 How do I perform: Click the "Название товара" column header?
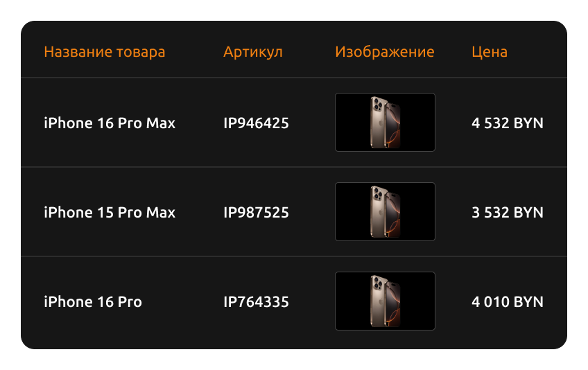[x=104, y=52]
